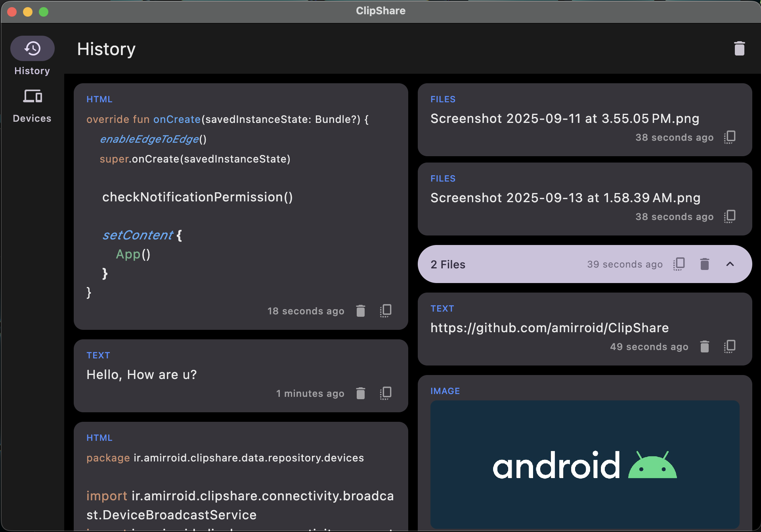Delete the GitHub URL text entry

point(704,346)
